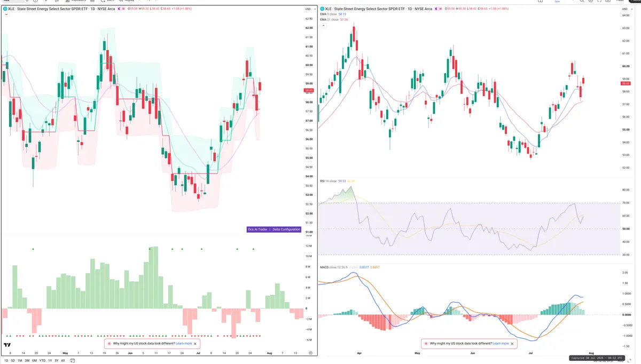Select the EMA 9 close legend

(x=329, y=14)
